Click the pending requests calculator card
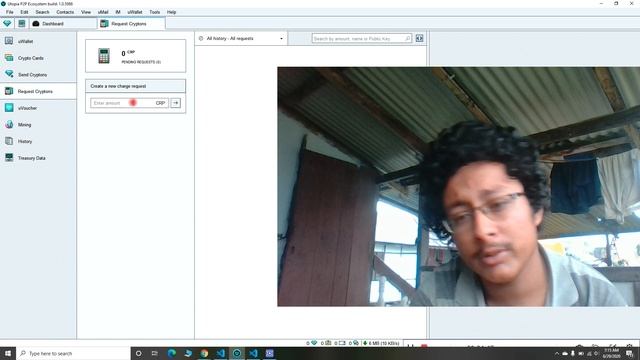640x360 pixels. coord(136,56)
